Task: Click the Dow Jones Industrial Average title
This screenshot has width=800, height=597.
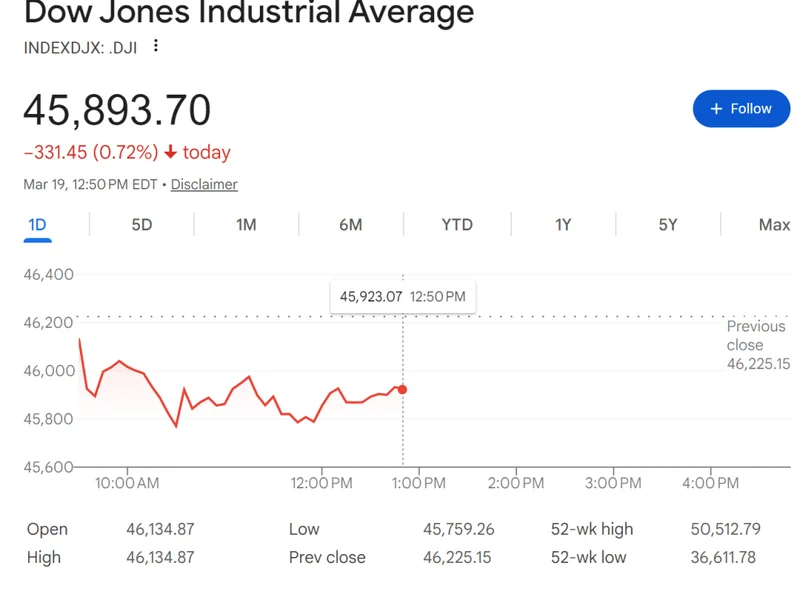Action: 248,14
